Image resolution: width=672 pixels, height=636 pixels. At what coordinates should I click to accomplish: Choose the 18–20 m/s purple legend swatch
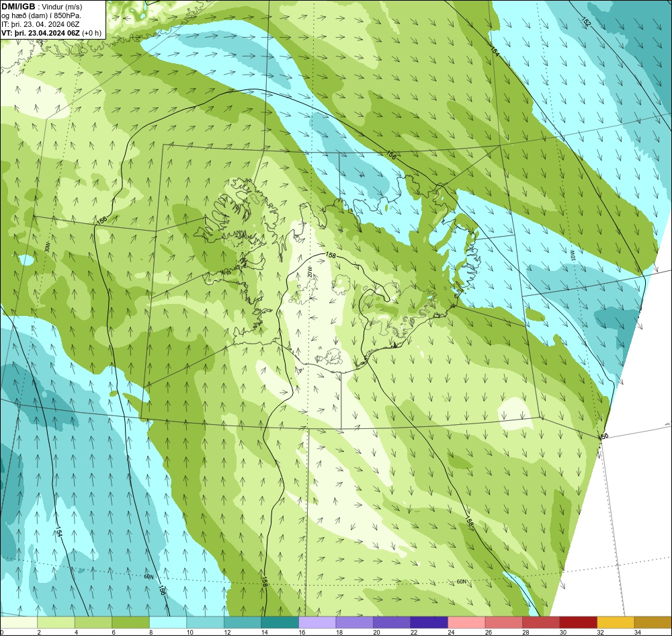pyautogui.click(x=354, y=623)
